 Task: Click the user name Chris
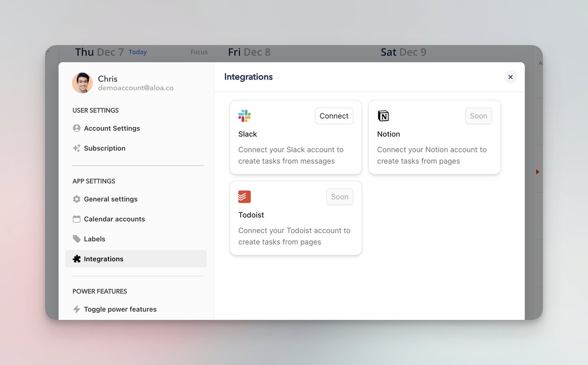108,78
